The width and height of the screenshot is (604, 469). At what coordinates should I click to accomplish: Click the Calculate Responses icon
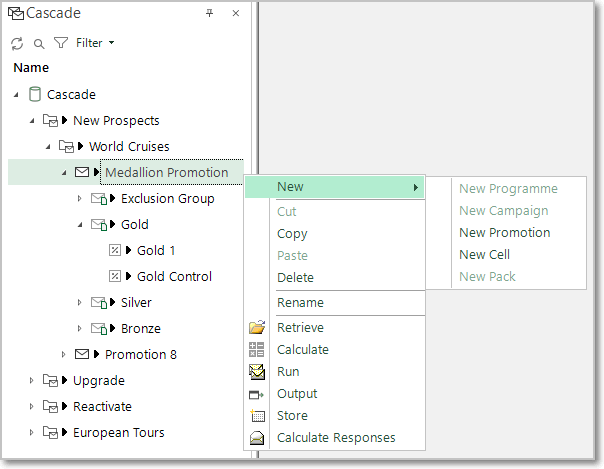coord(256,438)
